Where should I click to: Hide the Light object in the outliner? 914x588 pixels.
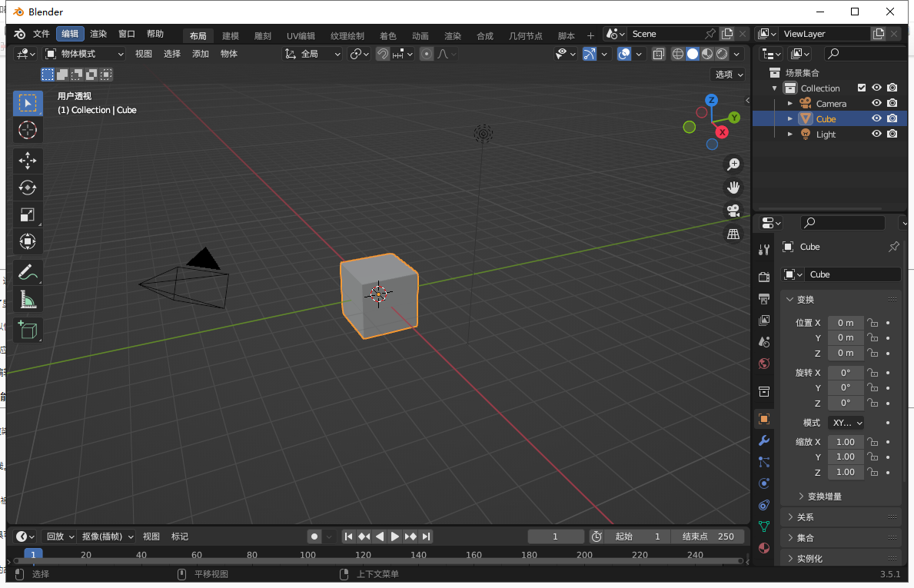tap(876, 134)
